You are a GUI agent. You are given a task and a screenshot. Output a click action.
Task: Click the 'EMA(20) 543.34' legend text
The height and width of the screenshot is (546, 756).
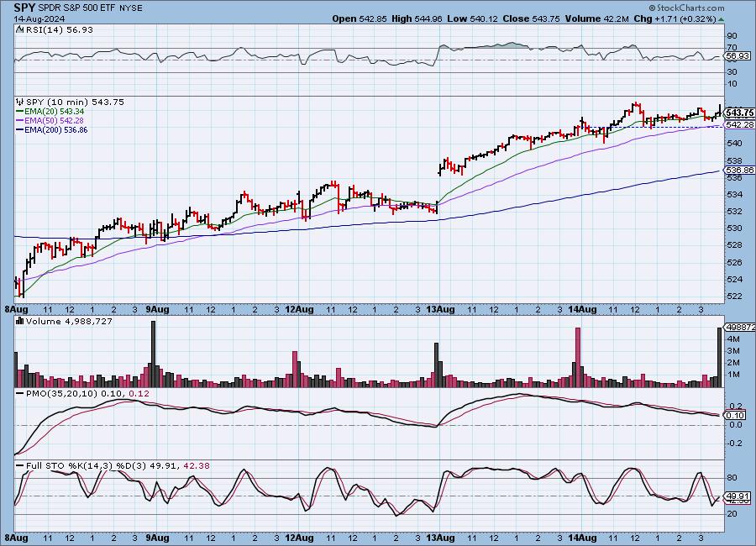click(x=55, y=112)
